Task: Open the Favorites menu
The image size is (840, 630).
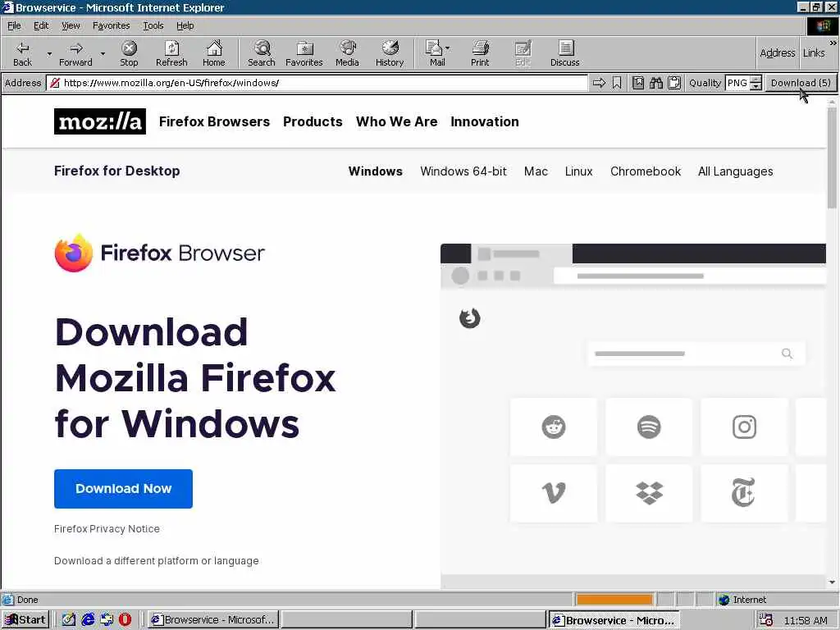Action: 111,25
